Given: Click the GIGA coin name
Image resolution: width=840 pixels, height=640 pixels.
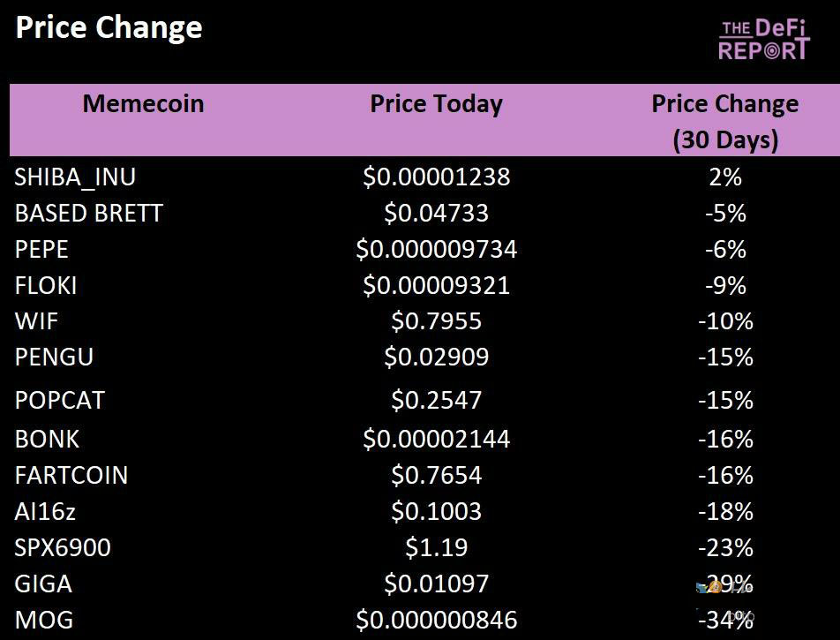Looking at the screenshot, I should pos(43,584).
